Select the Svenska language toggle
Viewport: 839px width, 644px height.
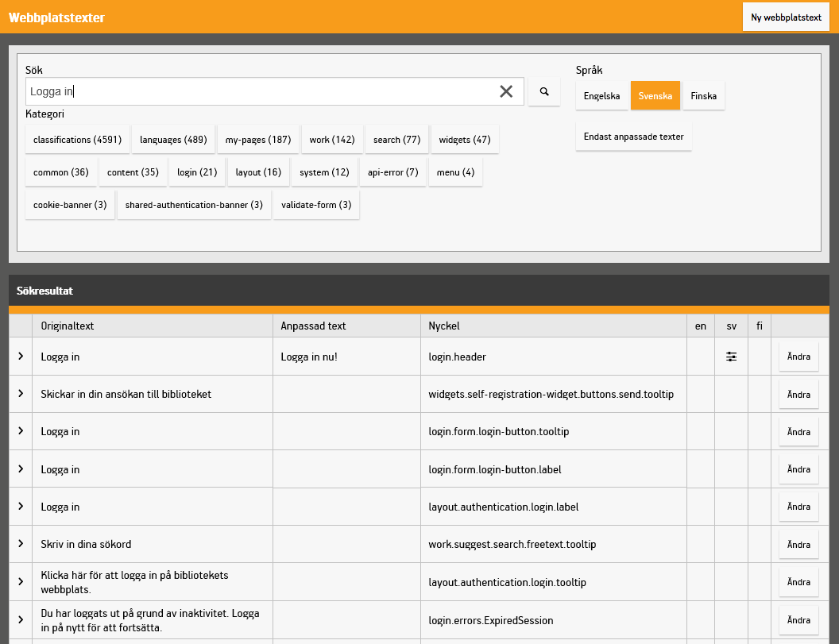[655, 96]
